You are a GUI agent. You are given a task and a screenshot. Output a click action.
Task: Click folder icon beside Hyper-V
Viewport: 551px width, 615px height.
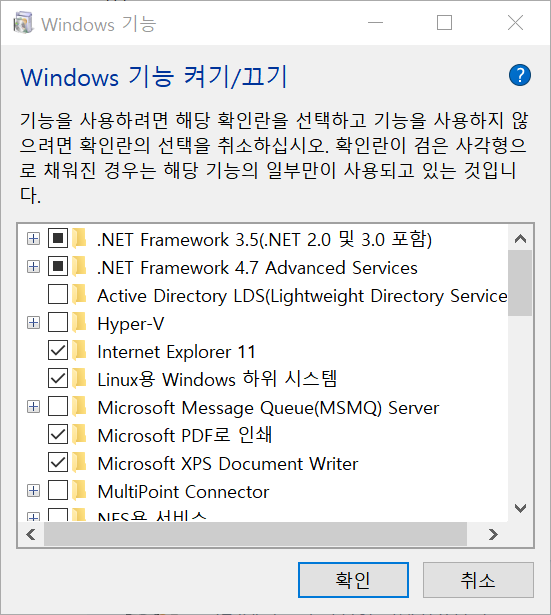pyautogui.click(x=80, y=323)
